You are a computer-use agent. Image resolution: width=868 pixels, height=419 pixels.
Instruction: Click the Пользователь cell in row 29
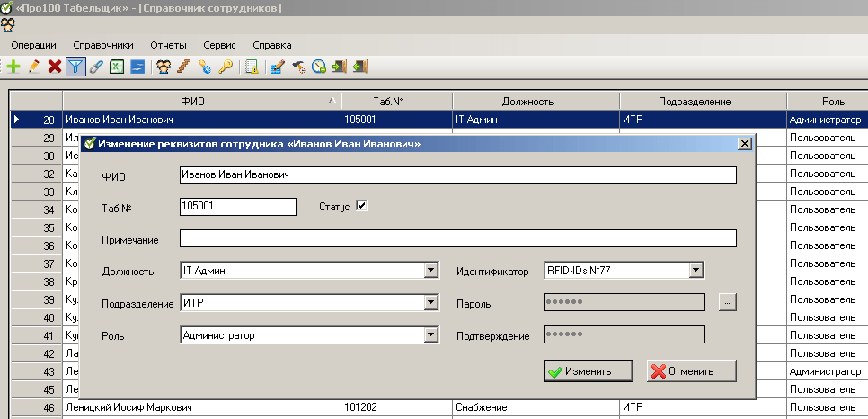(x=827, y=138)
